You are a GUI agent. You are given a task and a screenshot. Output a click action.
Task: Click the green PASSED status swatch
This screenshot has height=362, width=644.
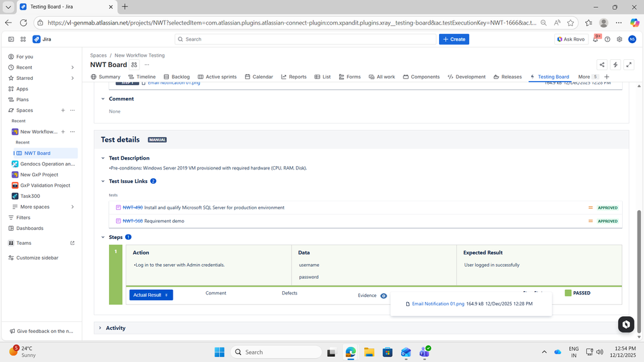click(568, 293)
